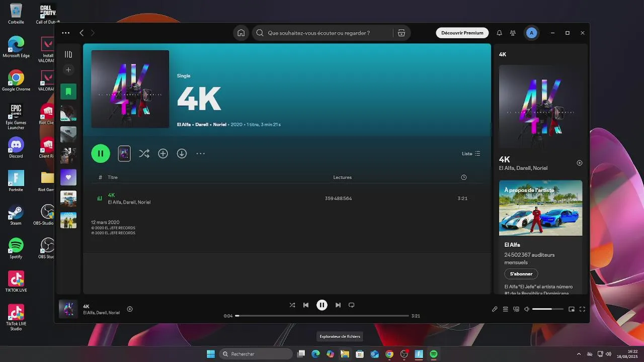Click the Titre column header
The image size is (644, 362).
click(x=113, y=177)
